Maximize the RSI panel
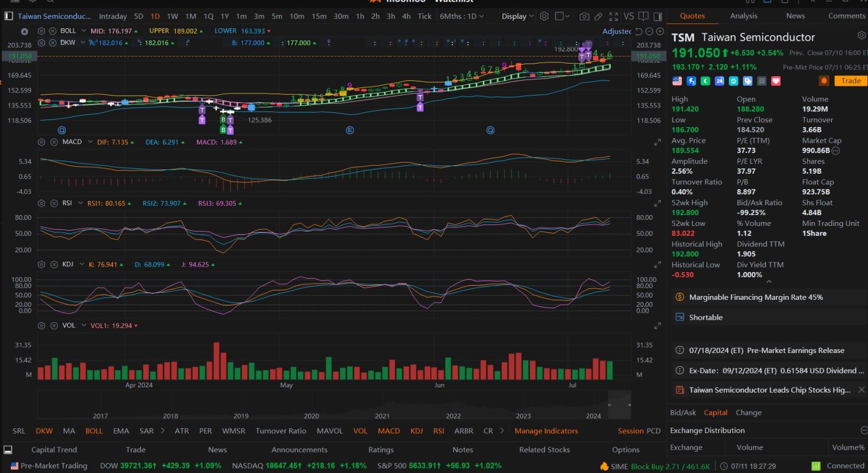The width and height of the screenshot is (868, 473). tap(658, 203)
